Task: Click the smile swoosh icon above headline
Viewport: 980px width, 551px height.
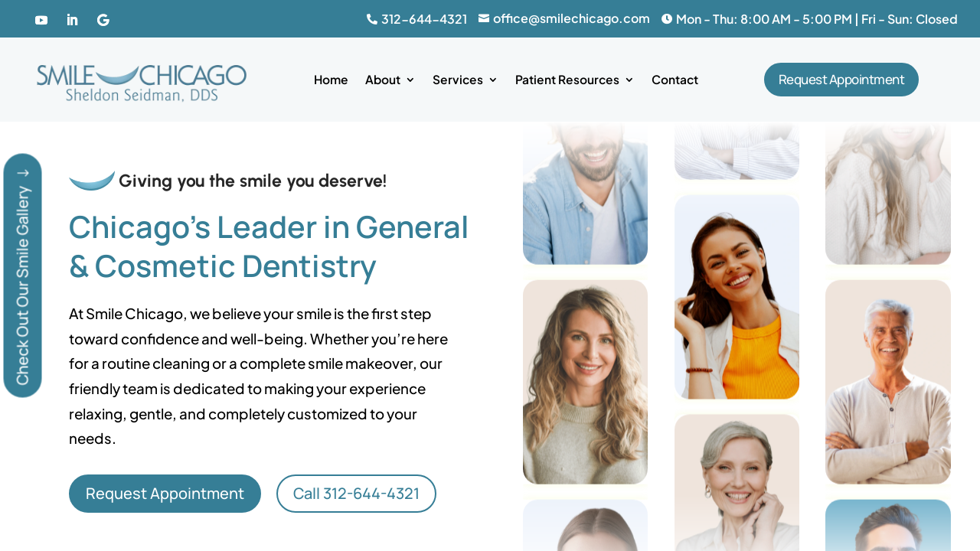Action: tap(92, 181)
